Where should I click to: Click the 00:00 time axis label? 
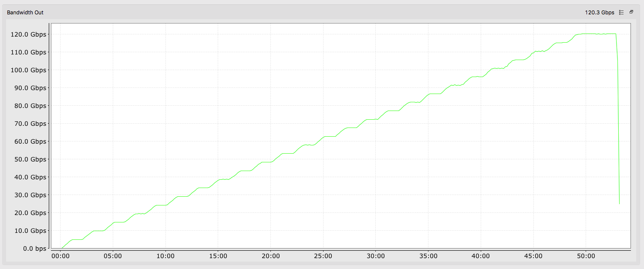click(61, 256)
